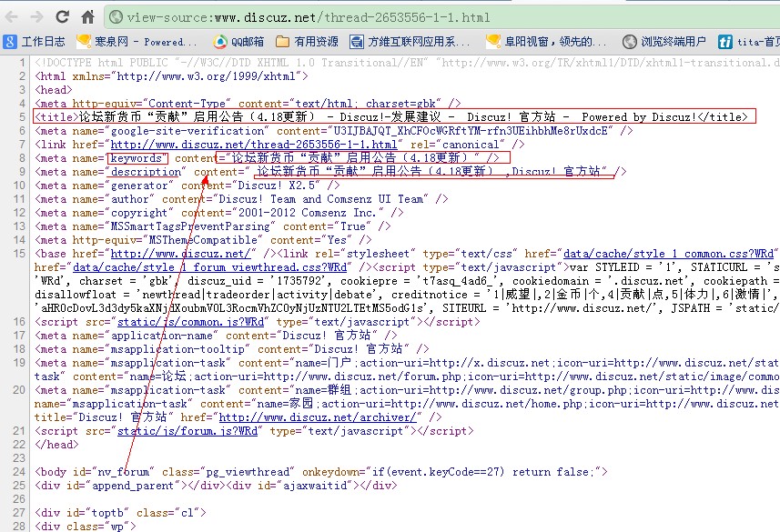Open the 浏览终端用户 bookmark
The width and height of the screenshot is (780, 532).
pyautogui.click(x=664, y=42)
